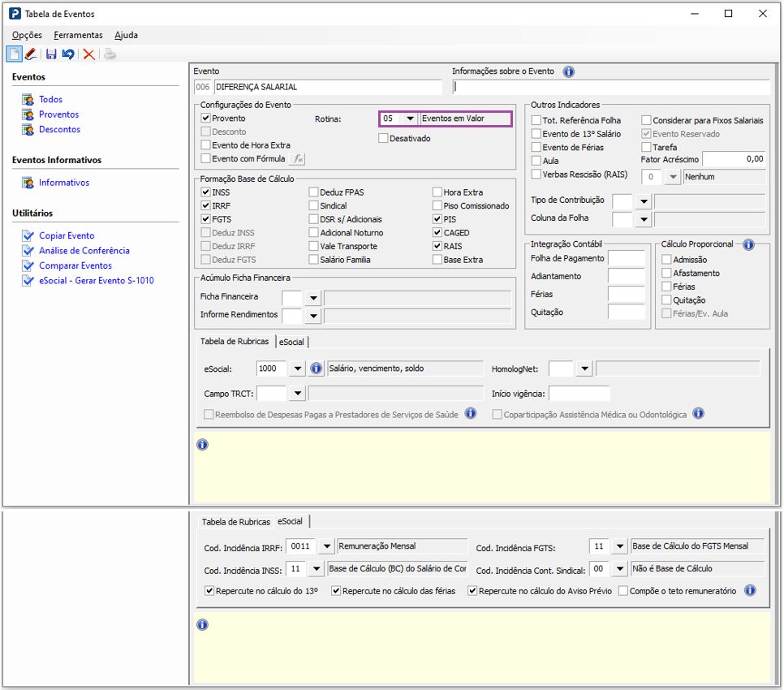Viewport: 784px width, 690px height.
Task: Click the Tabela de Eventos app logo icon
Action: coord(15,14)
